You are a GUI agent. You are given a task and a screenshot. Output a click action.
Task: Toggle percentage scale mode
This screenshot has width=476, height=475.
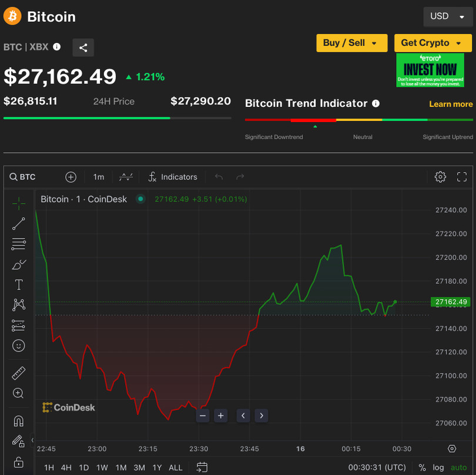[422, 467]
